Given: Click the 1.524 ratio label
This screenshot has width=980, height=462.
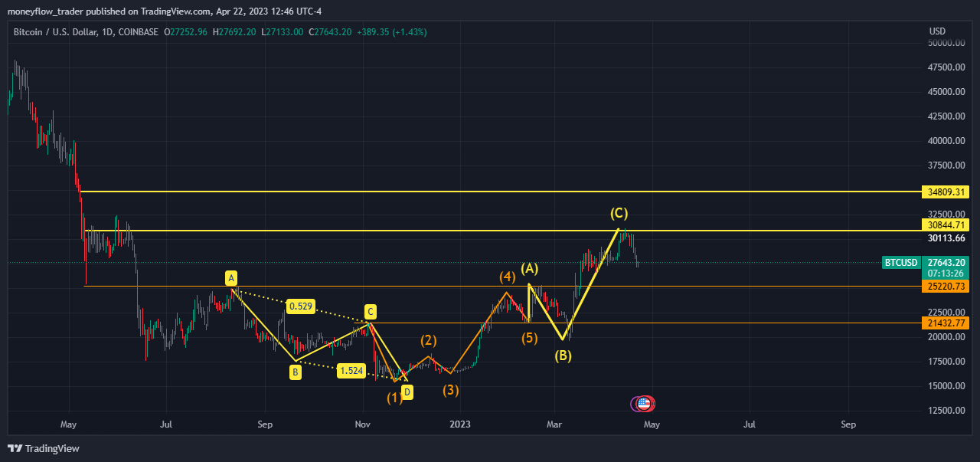Looking at the screenshot, I should point(351,371).
